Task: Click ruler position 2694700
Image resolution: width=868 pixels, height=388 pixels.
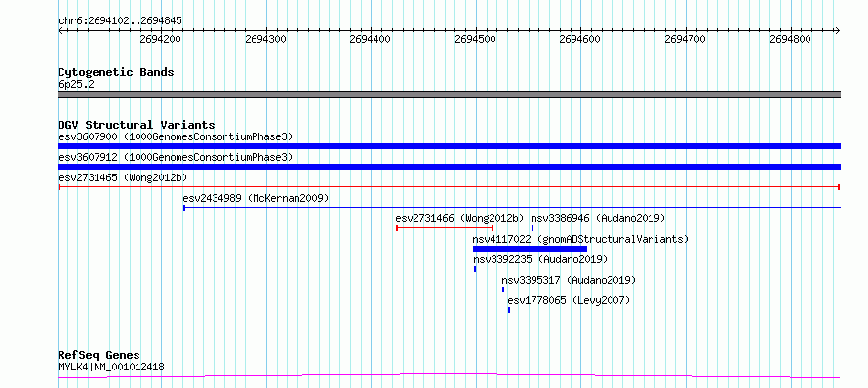Action: 686,39
